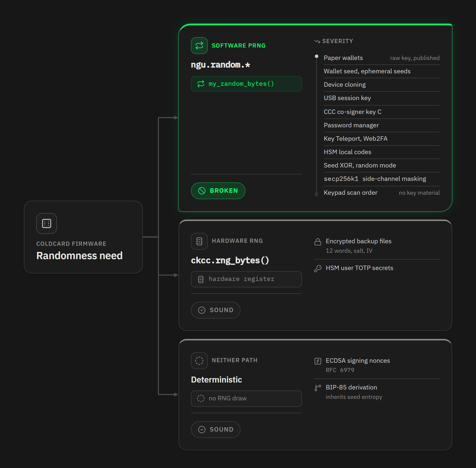Click HSM user TOTP secrets text
476x468 pixels.
pos(359,268)
